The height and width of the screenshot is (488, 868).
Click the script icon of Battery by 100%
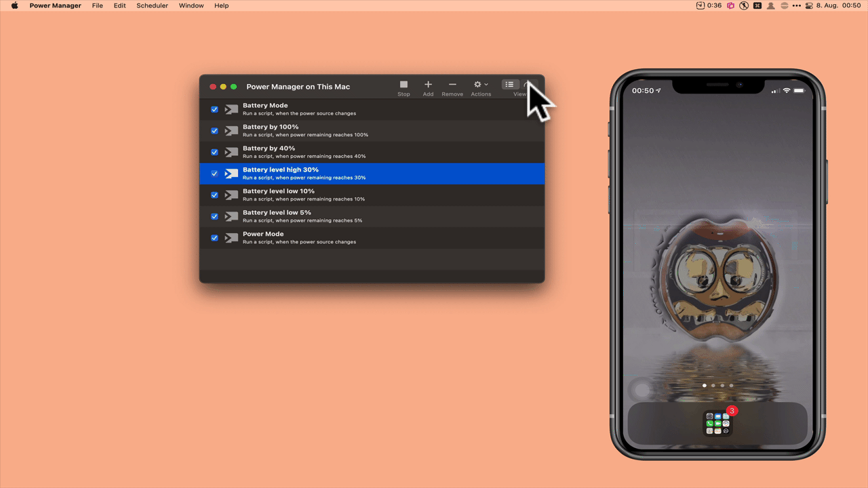(x=231, y=131)
